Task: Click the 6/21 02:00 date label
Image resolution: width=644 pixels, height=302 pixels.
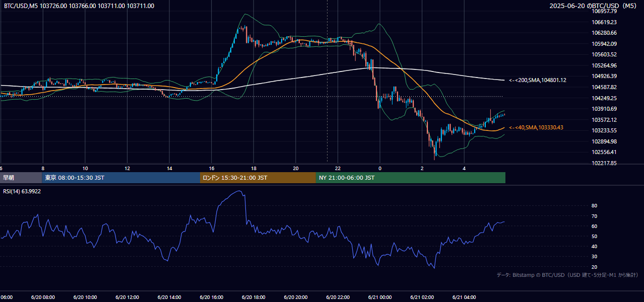Action: coord(422,297)
